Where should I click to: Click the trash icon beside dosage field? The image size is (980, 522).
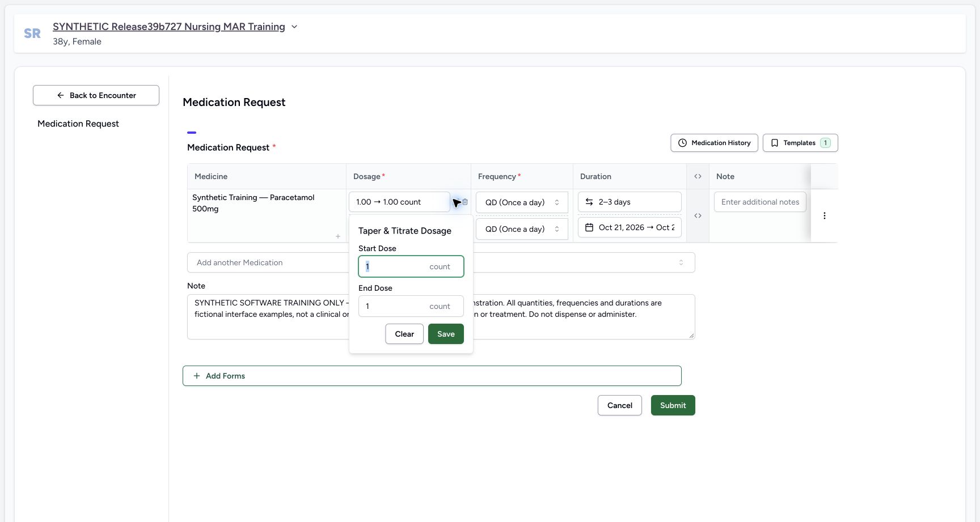pos(465,202)
